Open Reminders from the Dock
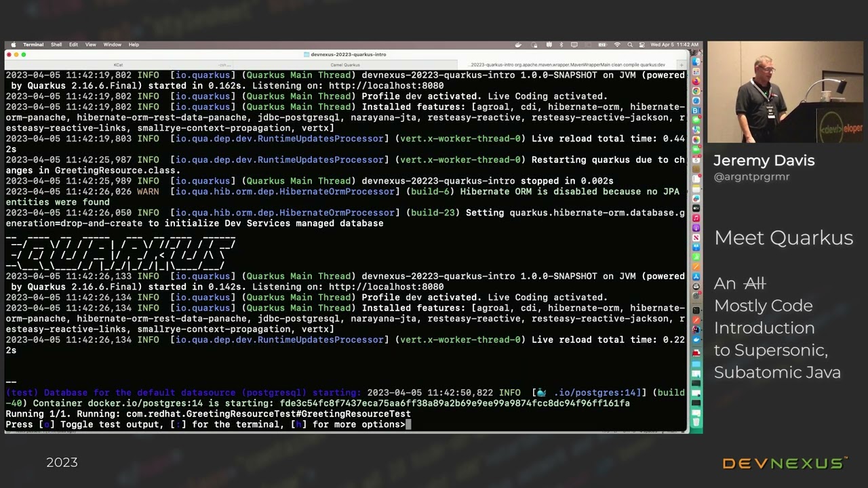 pyautogui.click(x=696, y=178)
